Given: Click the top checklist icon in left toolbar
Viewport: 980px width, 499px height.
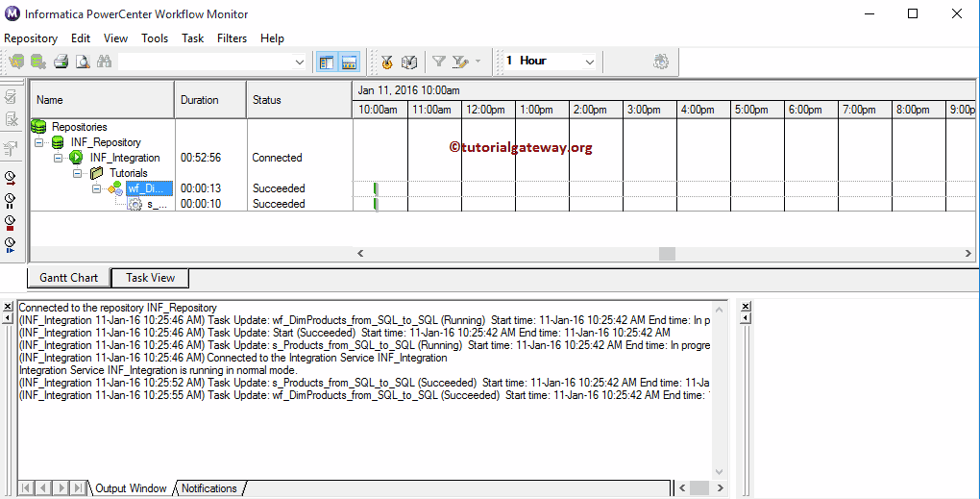Looking at the screenshot, I should pos(11,96).
